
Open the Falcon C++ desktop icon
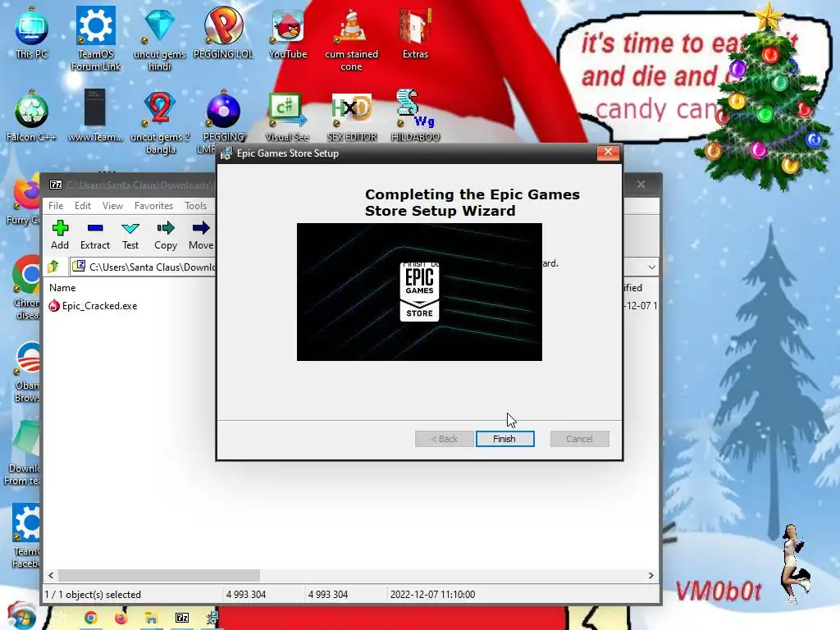[x=31, y=116]
